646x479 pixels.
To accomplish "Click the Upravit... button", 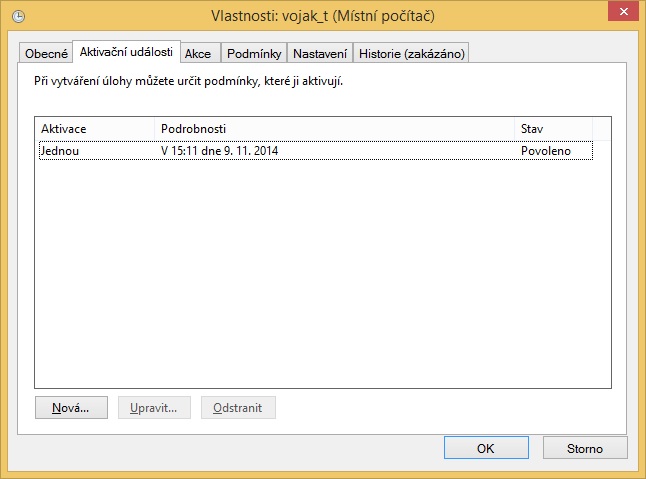I will point(155,408).
